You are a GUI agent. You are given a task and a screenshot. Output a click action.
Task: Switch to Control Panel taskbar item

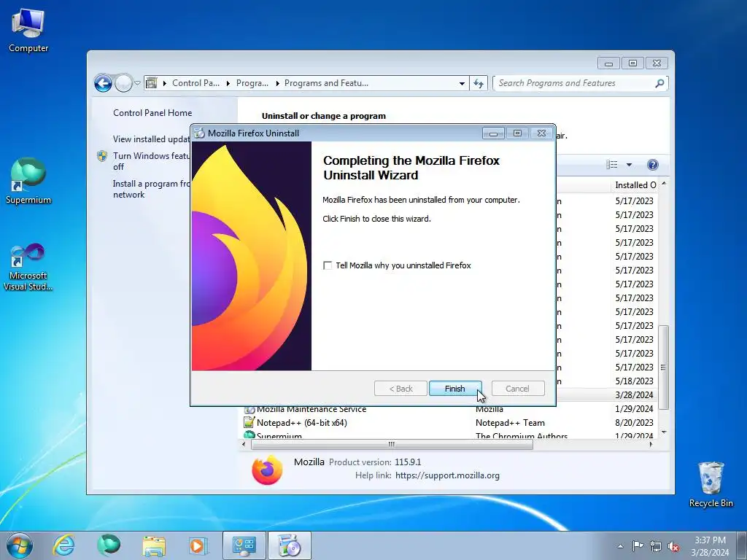[x=244, y=545]
